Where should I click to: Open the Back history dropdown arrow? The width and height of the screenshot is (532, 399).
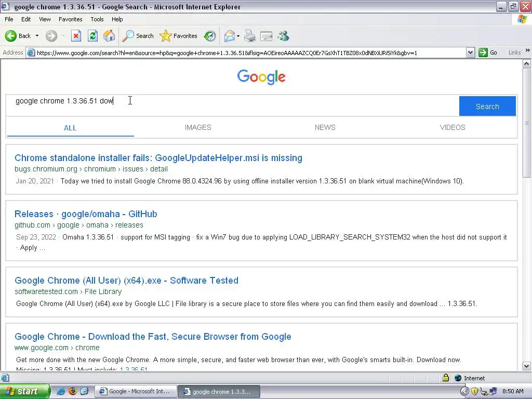37,36
